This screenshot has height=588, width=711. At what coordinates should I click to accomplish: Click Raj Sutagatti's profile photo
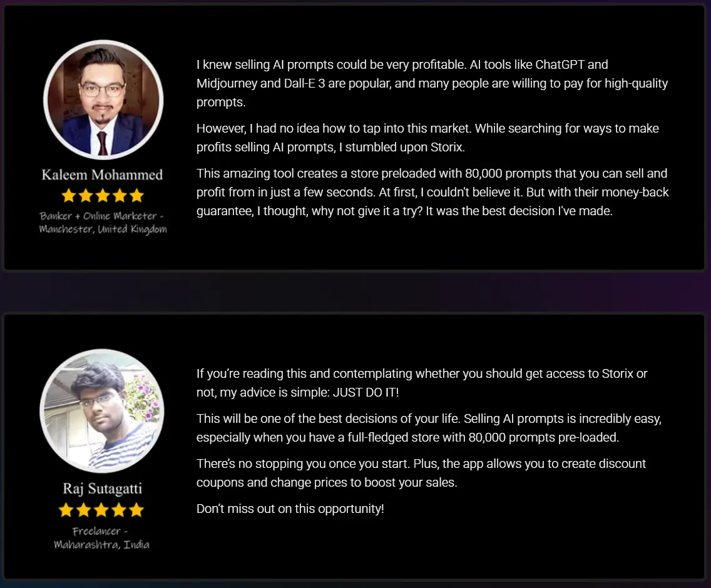point(102,411)
